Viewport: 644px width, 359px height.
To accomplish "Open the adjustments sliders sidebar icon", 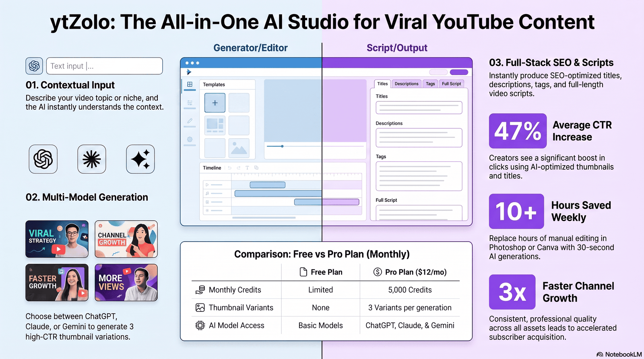I will [x=190, y=103].
